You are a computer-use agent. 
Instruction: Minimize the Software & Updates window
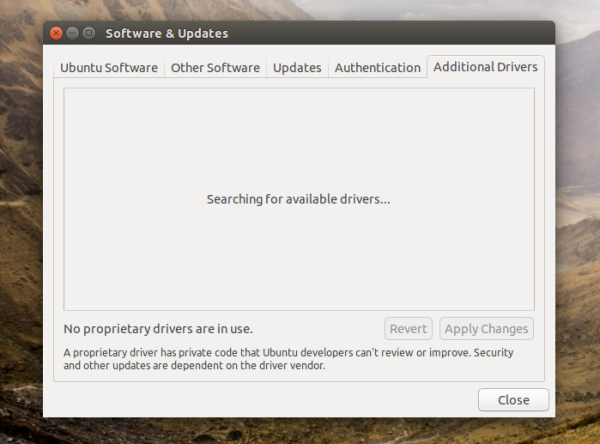[73, 34]
